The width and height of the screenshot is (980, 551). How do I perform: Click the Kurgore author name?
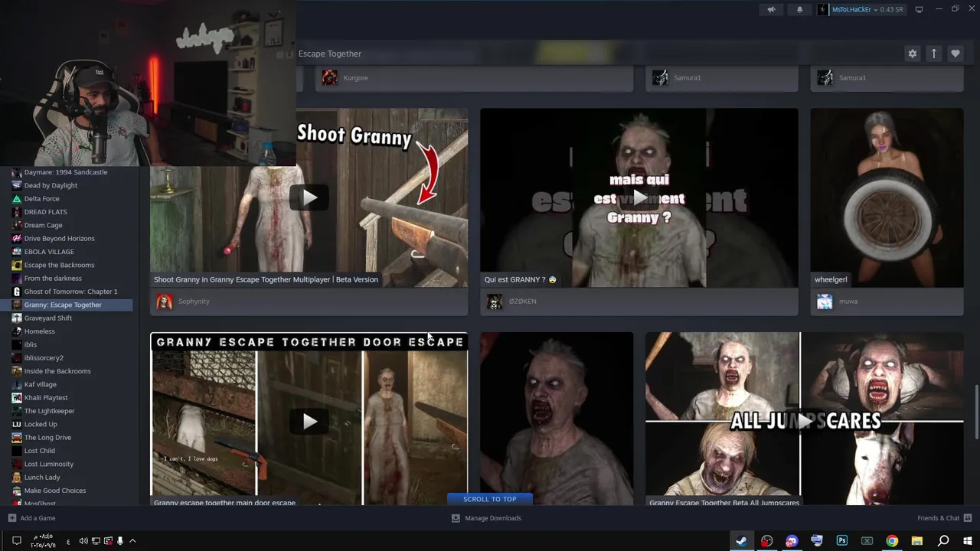click(355, 77)
